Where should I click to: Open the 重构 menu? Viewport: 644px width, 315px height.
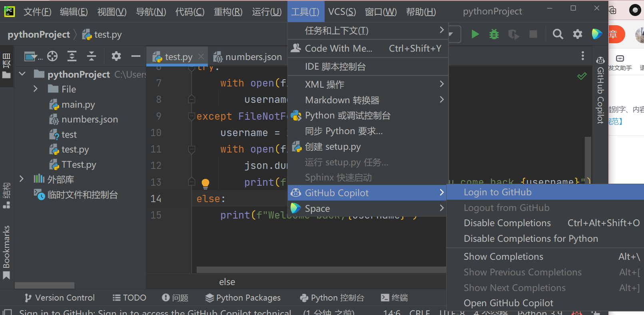(228, 12)
